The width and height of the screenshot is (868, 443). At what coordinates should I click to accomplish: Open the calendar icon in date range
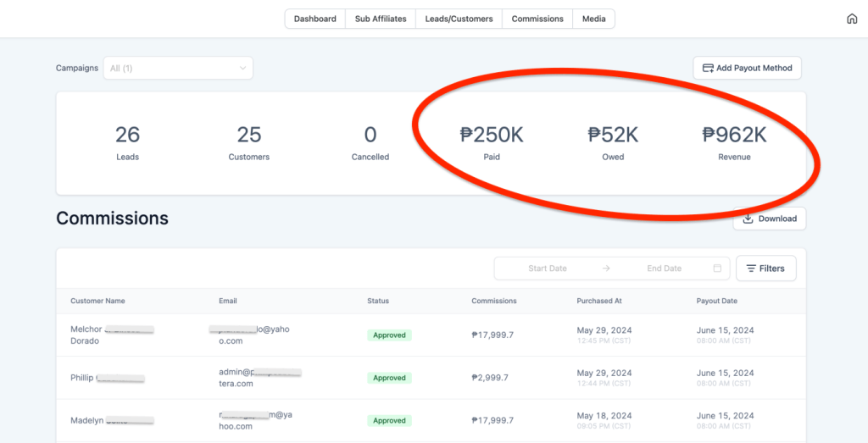click(717, 269)
